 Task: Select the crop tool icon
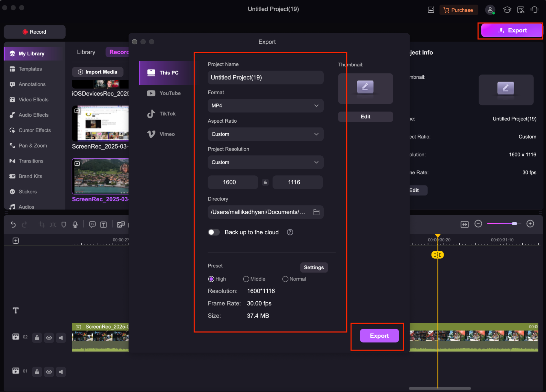[42, 225]
